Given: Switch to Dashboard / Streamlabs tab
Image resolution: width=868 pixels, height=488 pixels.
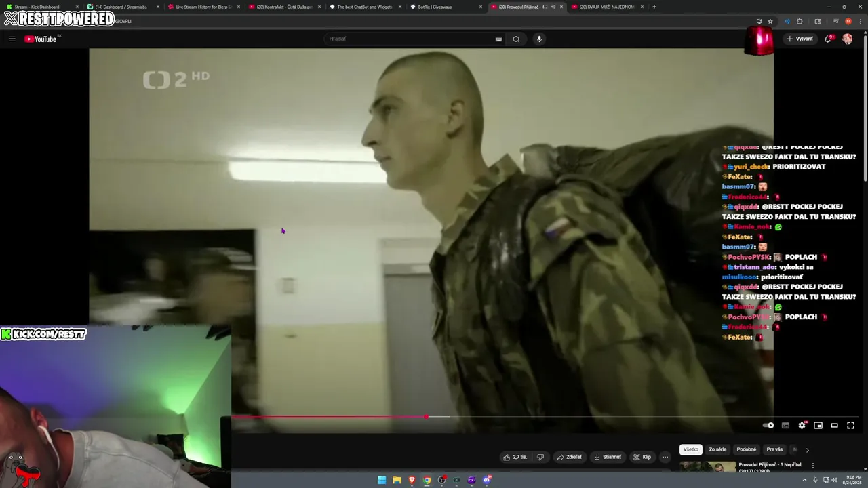Looking at the screenshot, I should pyautogui.click(x=122, y=7).
